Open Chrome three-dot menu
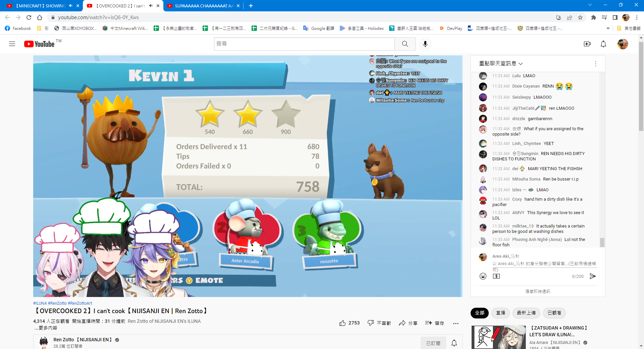 637,17
